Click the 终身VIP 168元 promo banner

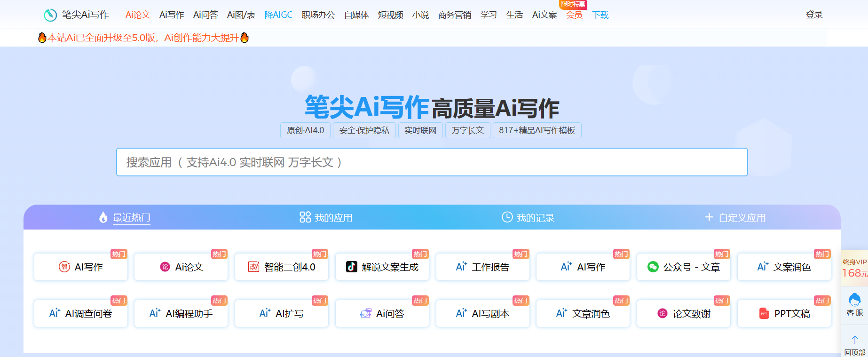854,268
